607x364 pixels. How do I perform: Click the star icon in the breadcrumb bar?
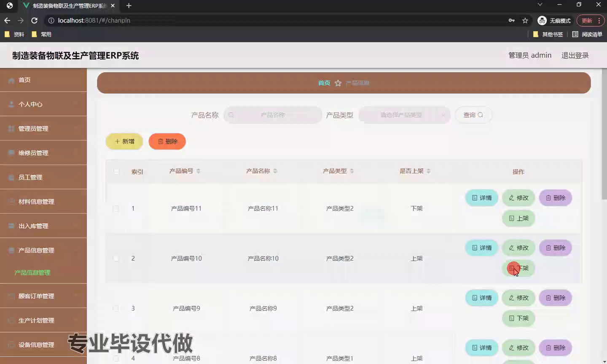pyautogui.click(x=338, y=83)
